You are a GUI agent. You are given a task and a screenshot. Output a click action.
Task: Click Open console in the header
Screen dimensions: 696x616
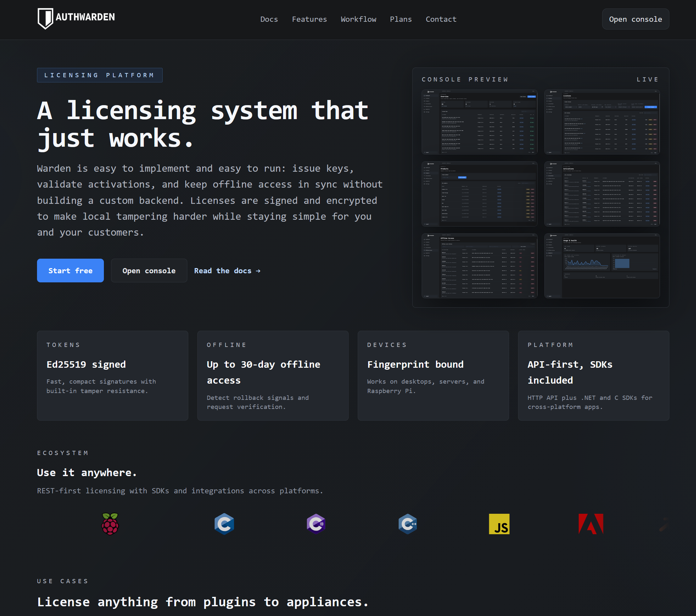tap(635, 19)
